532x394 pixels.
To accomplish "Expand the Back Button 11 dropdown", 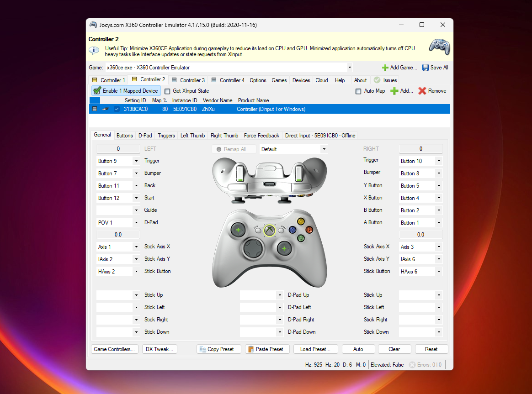I will point(136,186).
